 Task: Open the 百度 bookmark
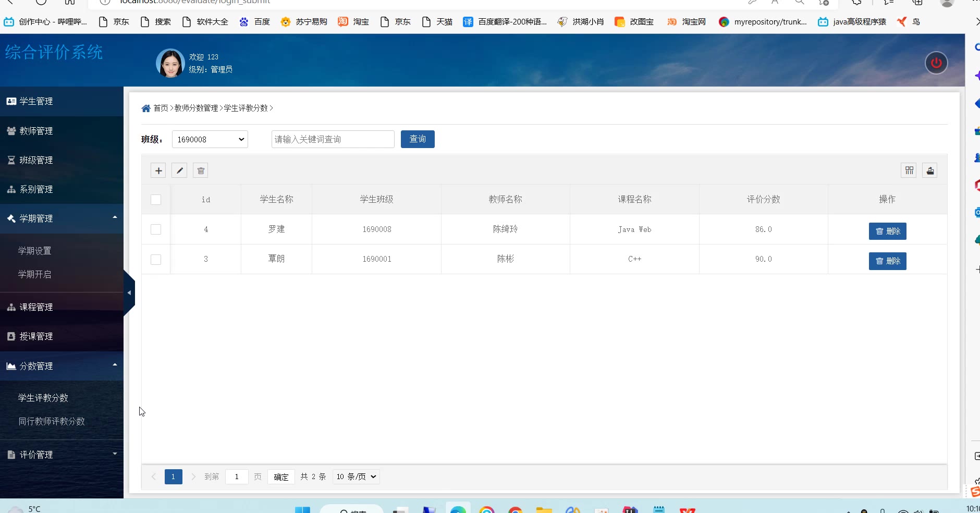[x=254, y=22]
